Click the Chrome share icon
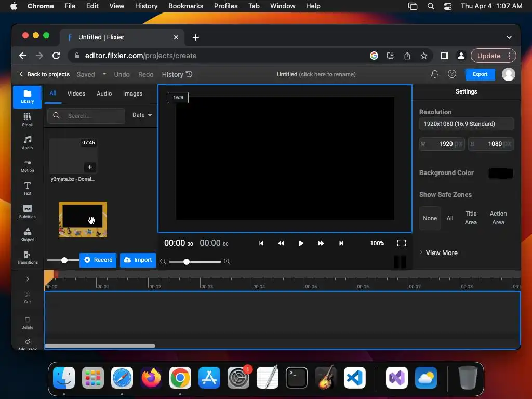The height and width of the screenshot is (399, 532). [x=407, y=56]
